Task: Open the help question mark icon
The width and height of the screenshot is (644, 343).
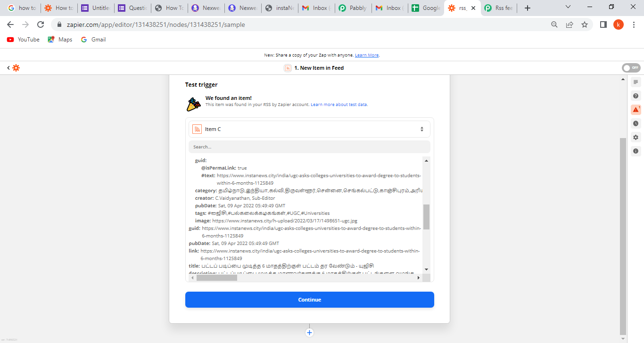Action: [636, 96]
